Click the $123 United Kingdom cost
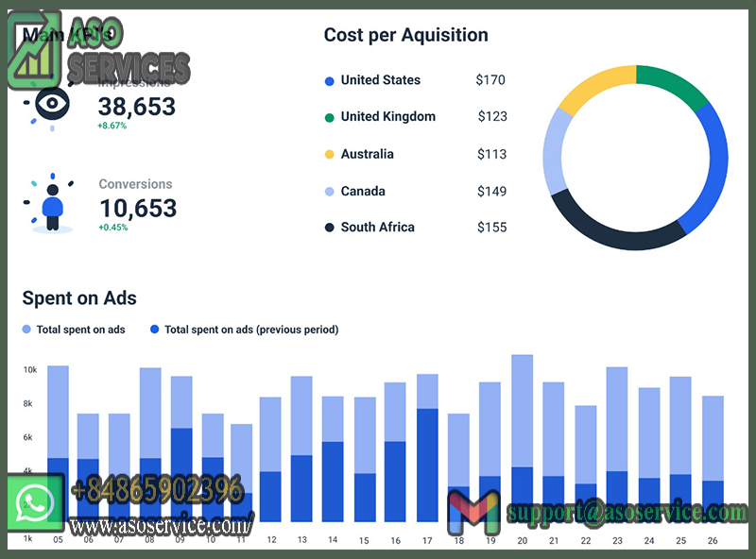This screenshot has height=559, width=756. click(x=492, y=117)
